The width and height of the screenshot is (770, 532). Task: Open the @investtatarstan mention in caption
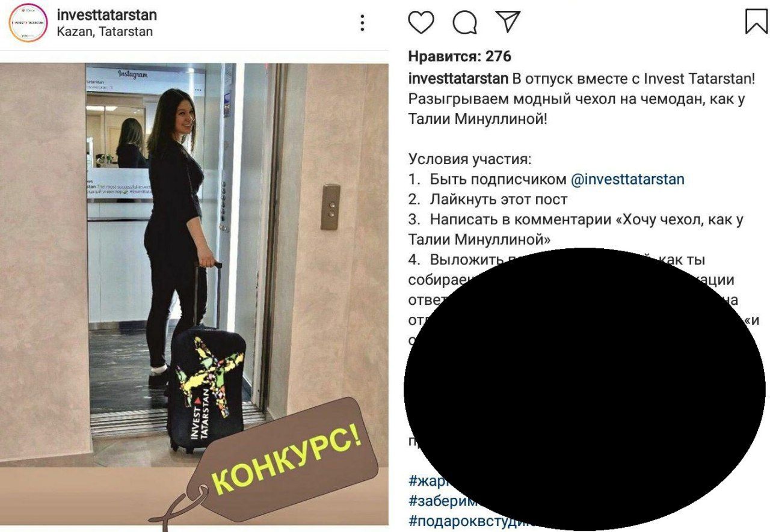point(627,179)
